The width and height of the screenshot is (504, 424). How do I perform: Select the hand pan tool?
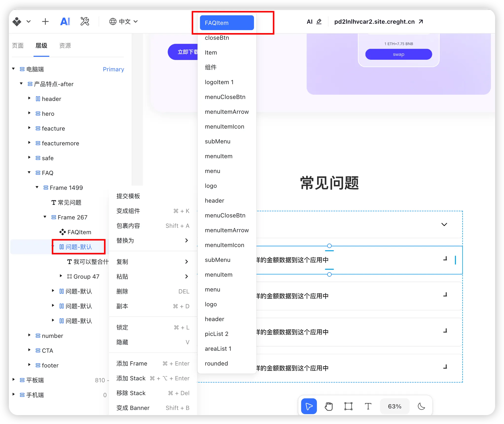[328, 406]
